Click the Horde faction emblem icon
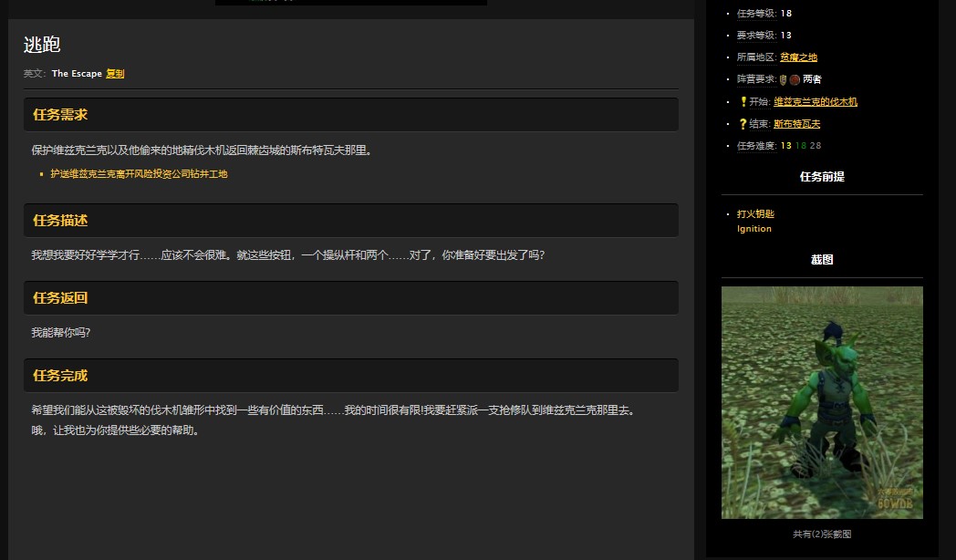The image size is (956, 560). pos(795,79)
